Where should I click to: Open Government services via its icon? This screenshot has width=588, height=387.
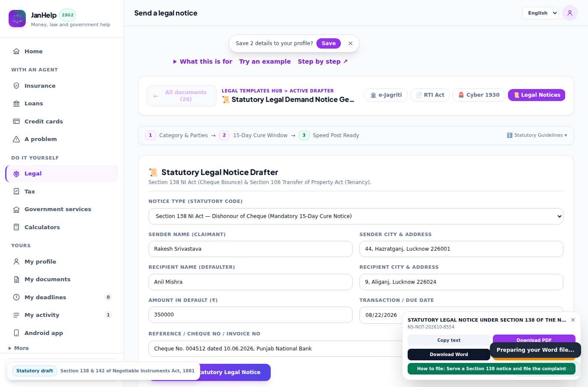pyautogui.click(x=16, y=209)
